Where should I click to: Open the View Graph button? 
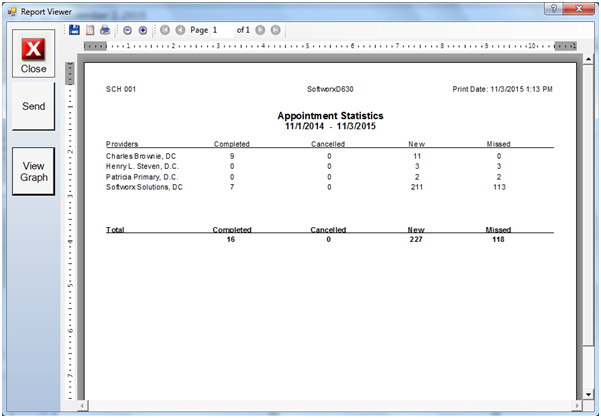pos(33,172)
